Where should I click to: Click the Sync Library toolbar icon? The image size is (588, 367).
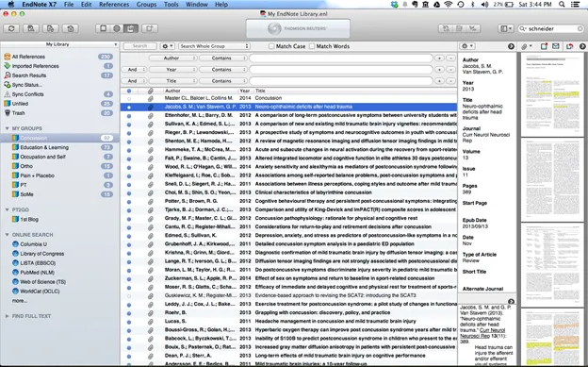[x=11, y=28]
